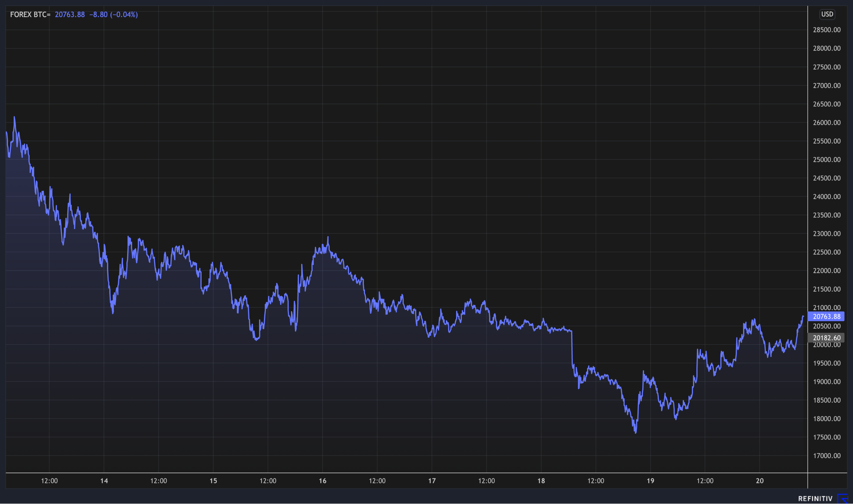This screenshot has width=853, height=504.
Task: Click date label 18 on time axis
Action: pyautogui.click(x=541, y=481)
